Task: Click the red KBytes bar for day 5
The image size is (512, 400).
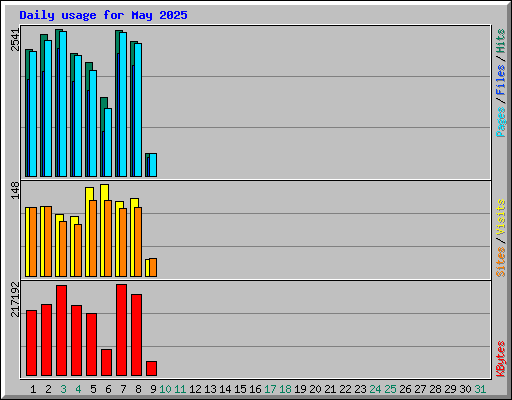Action: 91,344
